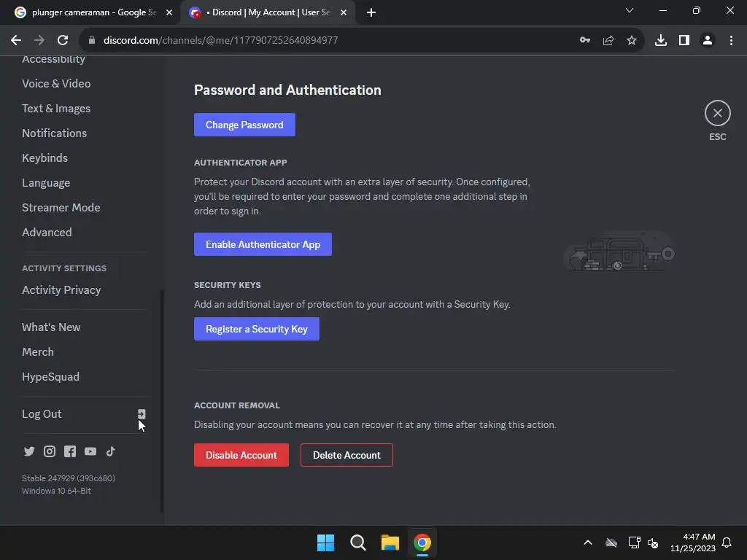Open Discord's Facebook social link icon
Image resolution: width=747 pixels, height=560 pixels.
(70, 451)
